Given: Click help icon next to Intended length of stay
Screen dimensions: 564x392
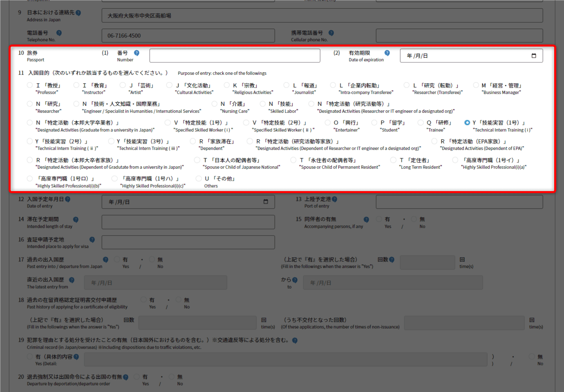Looking at the screenshot, I should 76,219.
